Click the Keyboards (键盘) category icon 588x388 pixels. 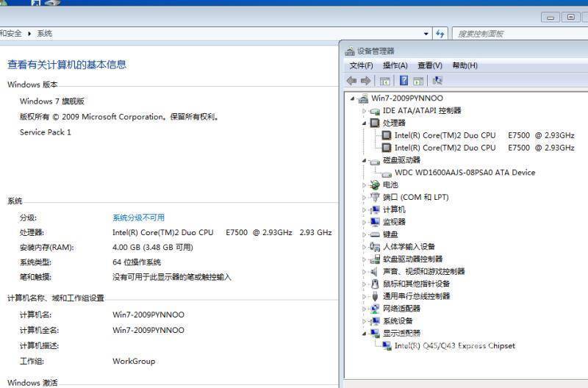point(375,234)
